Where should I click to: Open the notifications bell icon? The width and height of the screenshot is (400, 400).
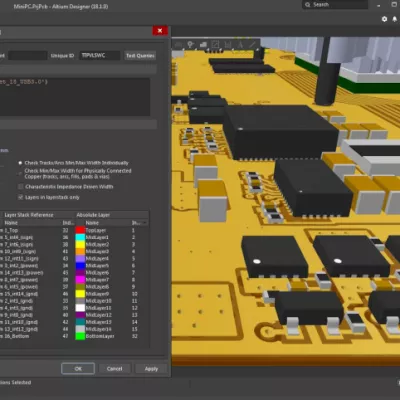click(x=395, y=19)
